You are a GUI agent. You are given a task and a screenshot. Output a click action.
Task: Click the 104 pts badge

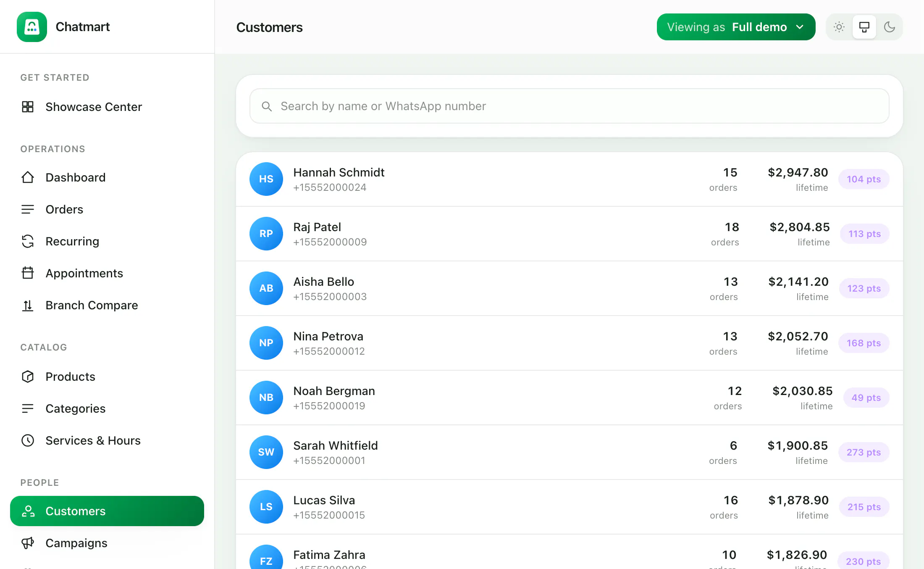[864, 179]
